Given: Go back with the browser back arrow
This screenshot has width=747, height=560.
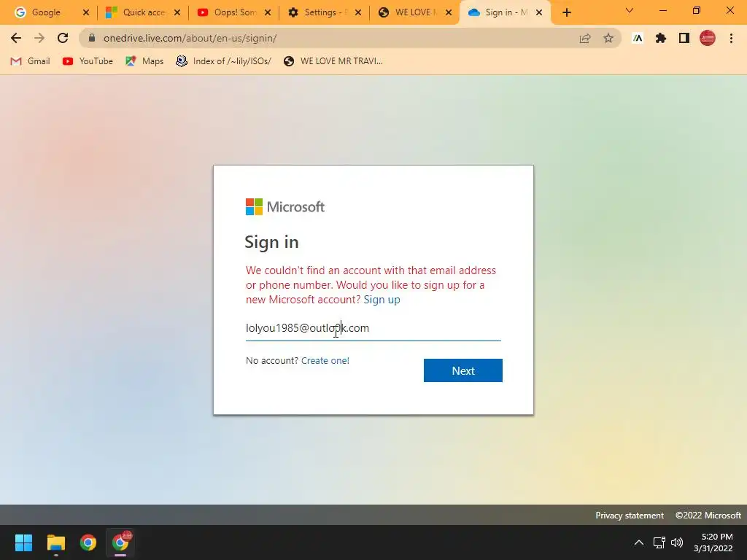Looking at the screenshot, I should point(16,38).
